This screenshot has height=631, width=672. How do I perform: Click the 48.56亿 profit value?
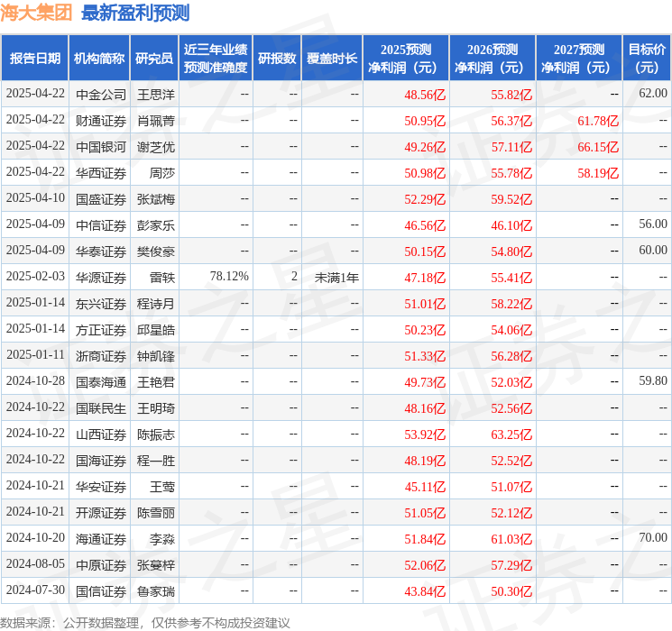[x=425, y=95]
